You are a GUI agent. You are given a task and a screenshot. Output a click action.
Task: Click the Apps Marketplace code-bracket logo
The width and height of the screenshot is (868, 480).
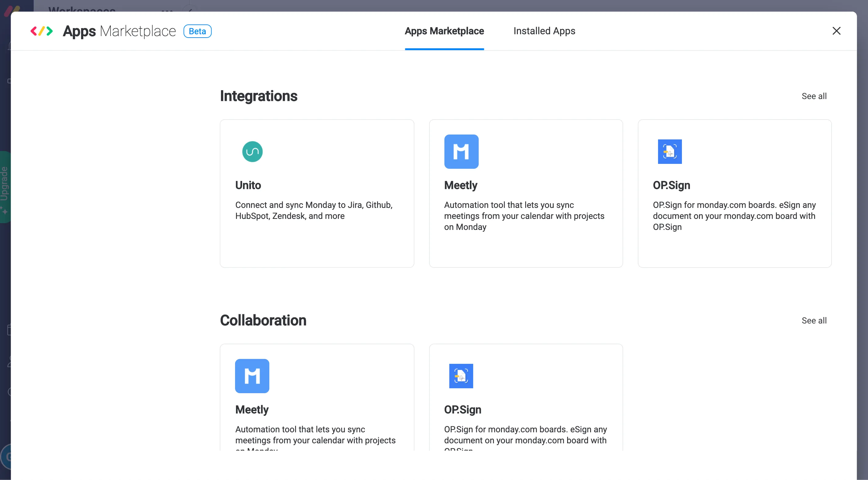point(41,31)
